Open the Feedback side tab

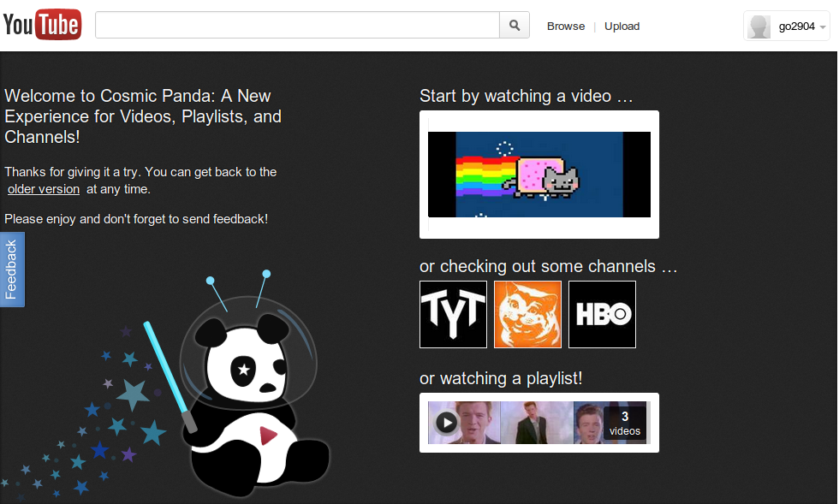tap(12, 270)
